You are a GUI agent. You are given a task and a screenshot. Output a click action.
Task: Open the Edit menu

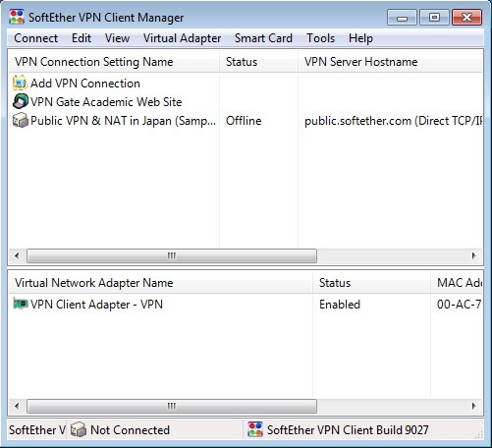click(x=82, y=38)
